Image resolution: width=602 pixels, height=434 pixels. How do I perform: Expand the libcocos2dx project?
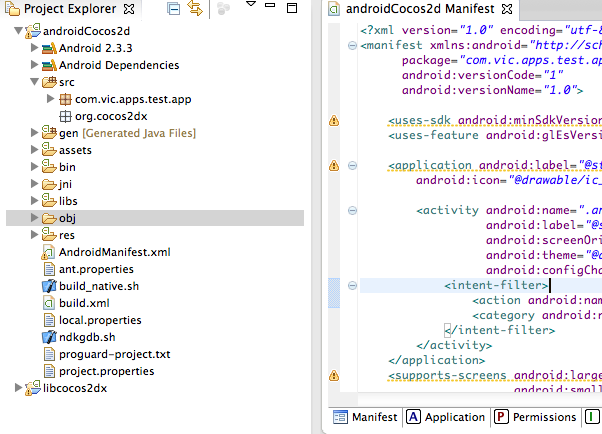pyautogui.click(x=18, y=388)
